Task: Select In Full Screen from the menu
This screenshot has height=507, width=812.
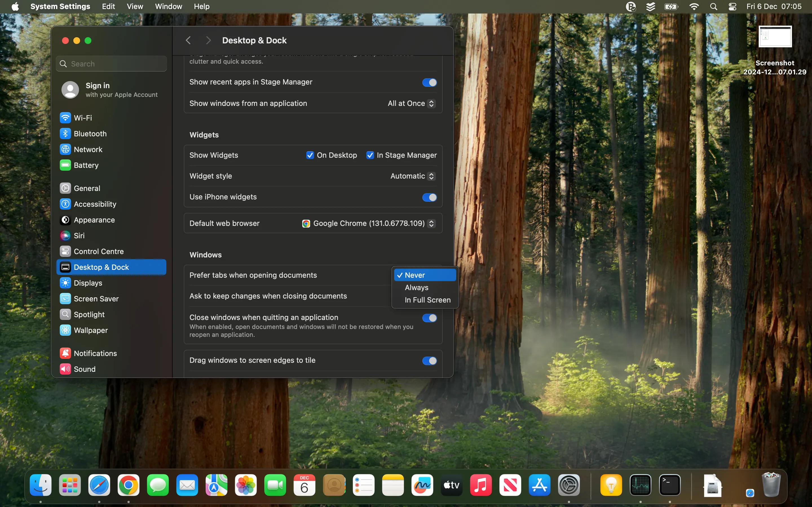Action: 427,300
